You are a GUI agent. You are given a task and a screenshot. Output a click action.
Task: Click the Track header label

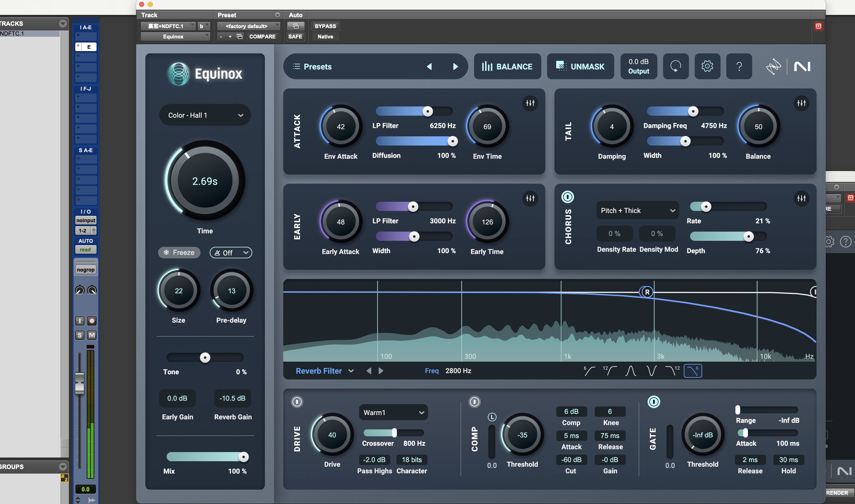(x=149, y=15)
